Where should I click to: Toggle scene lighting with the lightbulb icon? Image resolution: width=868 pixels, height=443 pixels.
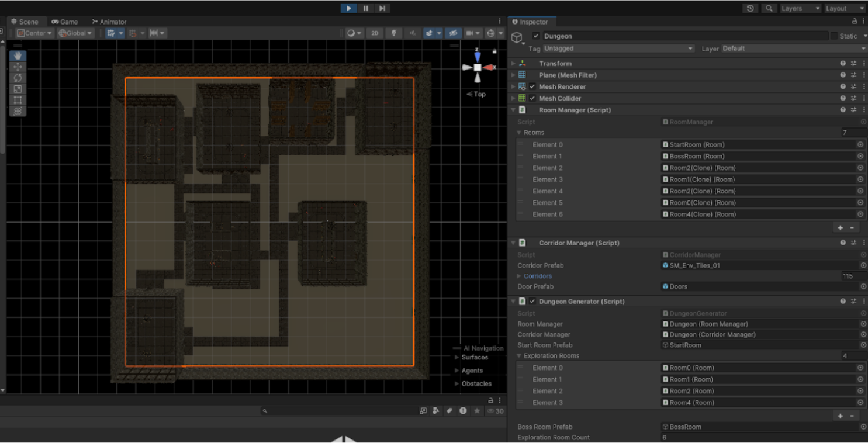[394, 33]
